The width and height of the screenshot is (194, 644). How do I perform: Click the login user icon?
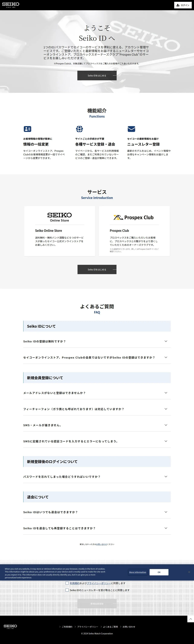178,5
